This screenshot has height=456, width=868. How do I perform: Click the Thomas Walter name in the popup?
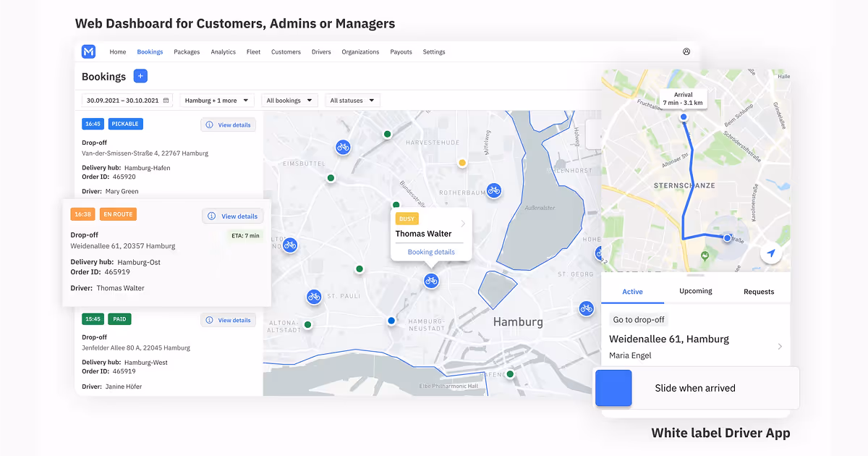point(423,234)
